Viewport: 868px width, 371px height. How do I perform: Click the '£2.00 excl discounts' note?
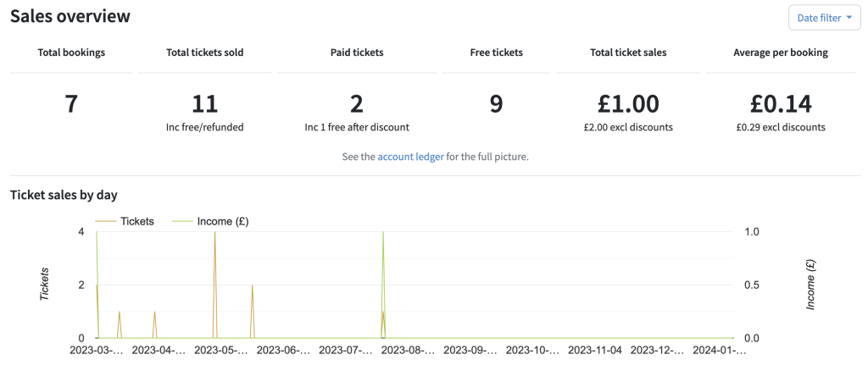tap(628, 127)
